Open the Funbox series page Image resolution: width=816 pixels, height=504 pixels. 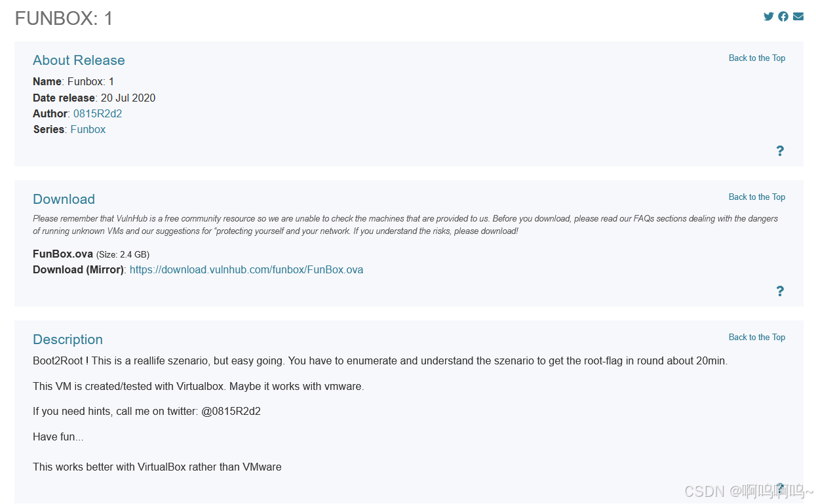pos(88,129)
